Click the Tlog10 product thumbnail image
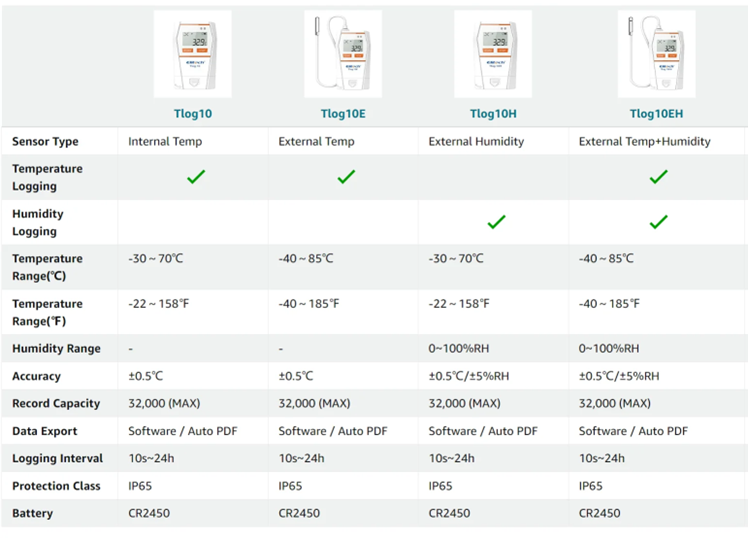748x538 pixels. (193, 54)
